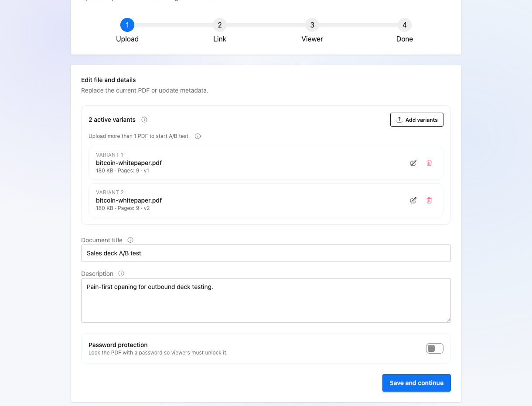Delete Variant 1 PDF
This screenshot has width=532, height=406.
429,163
